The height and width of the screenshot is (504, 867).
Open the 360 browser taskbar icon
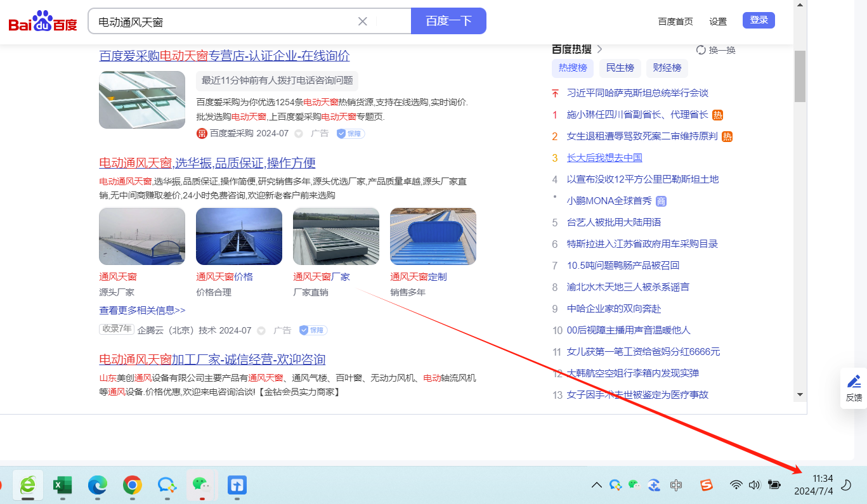[28, 485]
